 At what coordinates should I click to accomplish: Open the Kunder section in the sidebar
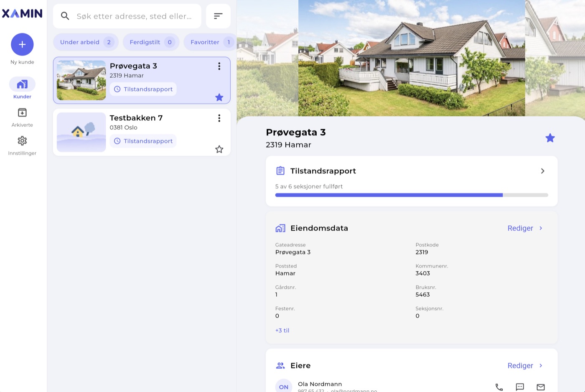(22, 89)
